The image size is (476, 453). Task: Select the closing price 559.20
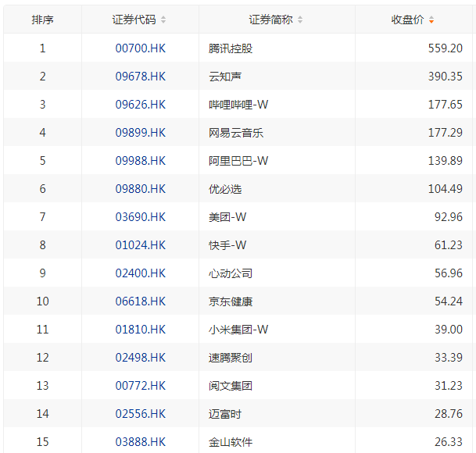click(445, 48)
